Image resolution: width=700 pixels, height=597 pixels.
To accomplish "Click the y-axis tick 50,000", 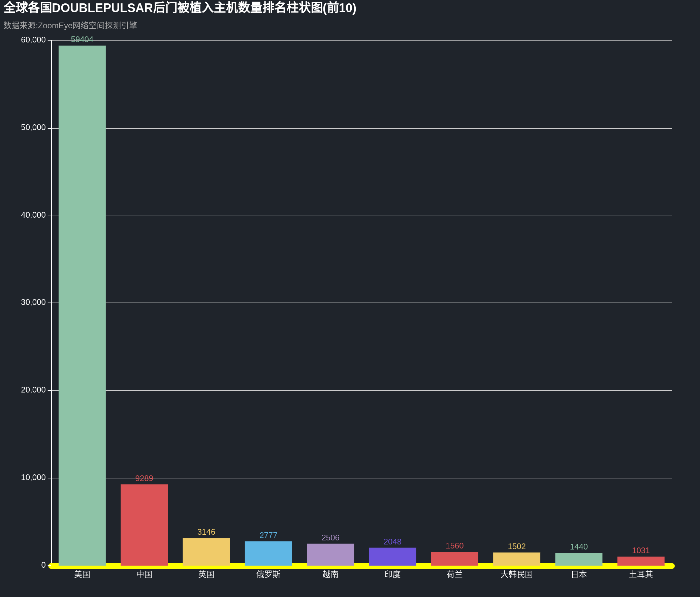I will (x=33, y=127).
